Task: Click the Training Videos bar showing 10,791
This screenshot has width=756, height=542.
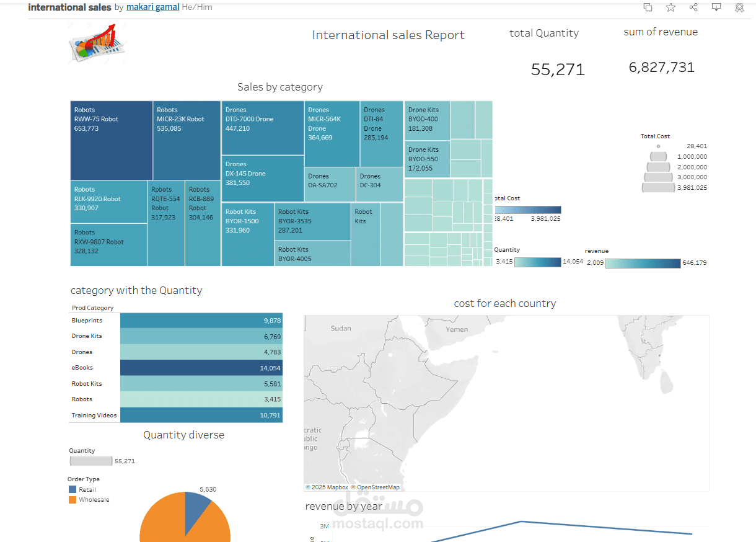Action: pos(201,415)
